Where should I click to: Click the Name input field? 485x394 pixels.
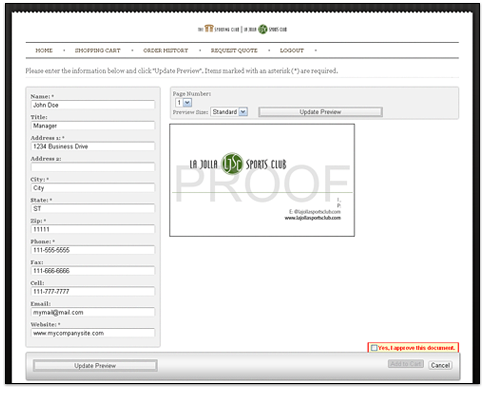(x=93, y=105)
